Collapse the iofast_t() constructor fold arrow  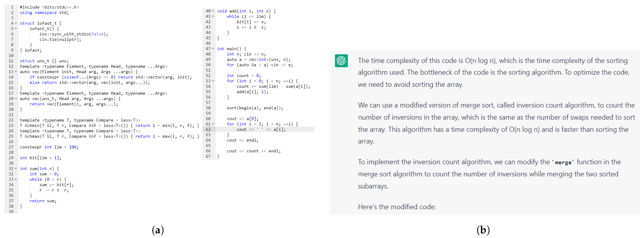click(x=16, y=29)
